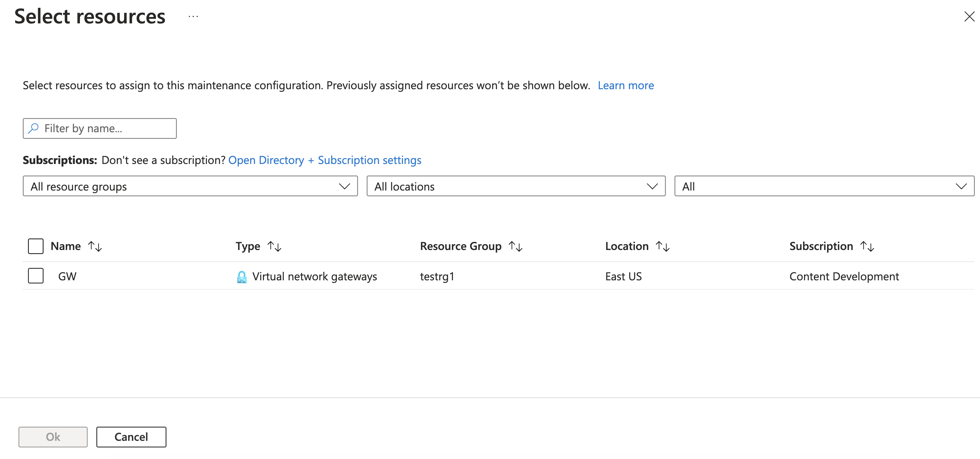Screen dimensions: 980x459
Task: Select the GW resource name
Action: pyautogui.click(x=67, y=277)
